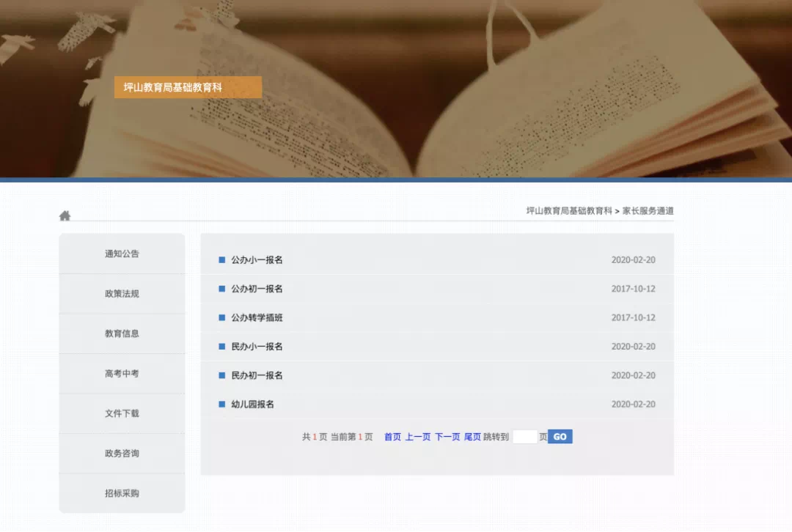Open the 公办初一报名 link
The height and width of the screenshot is (532, 792).
257,288
